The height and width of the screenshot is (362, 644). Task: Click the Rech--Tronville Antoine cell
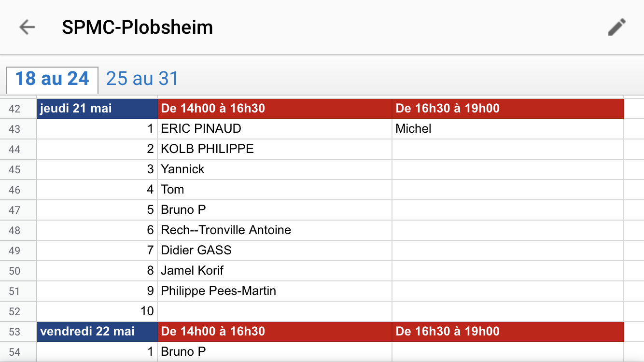tap(275, 230)
